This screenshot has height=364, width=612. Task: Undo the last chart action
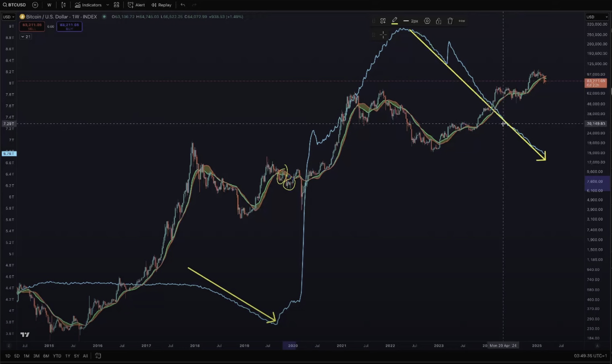[x=183, y=5]
